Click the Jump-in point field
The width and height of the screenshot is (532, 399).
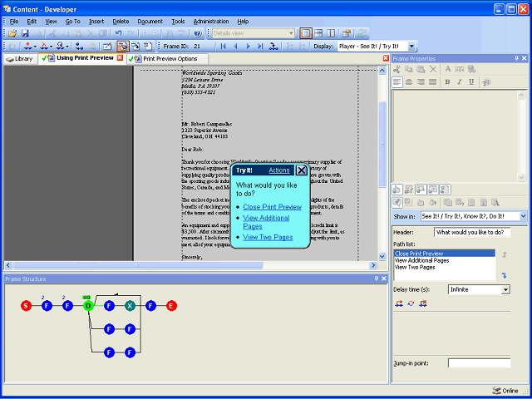pos(479,363)
